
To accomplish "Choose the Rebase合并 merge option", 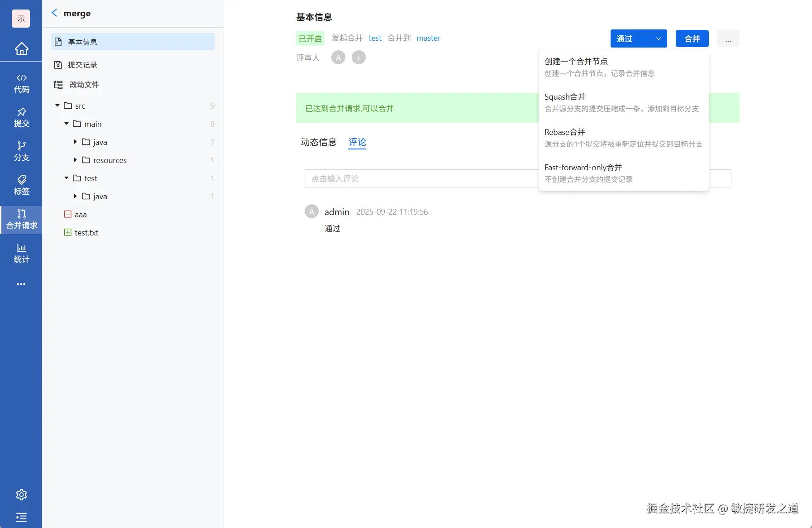I will (x=565, y=132).
